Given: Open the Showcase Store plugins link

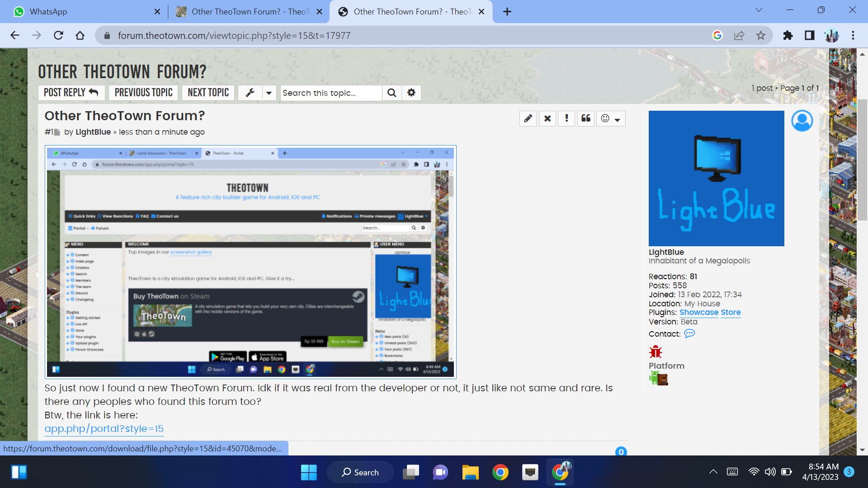Looking at the screenshot, I should 710,312.
